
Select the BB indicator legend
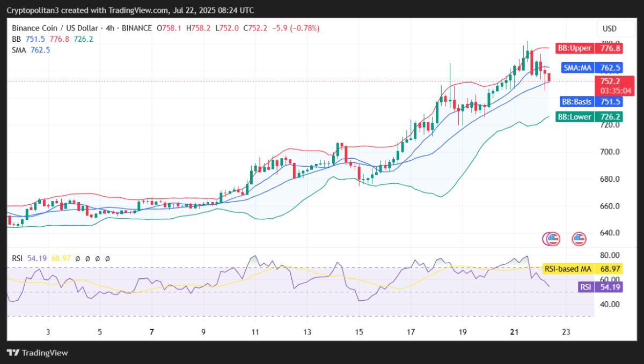coord(15,39)
